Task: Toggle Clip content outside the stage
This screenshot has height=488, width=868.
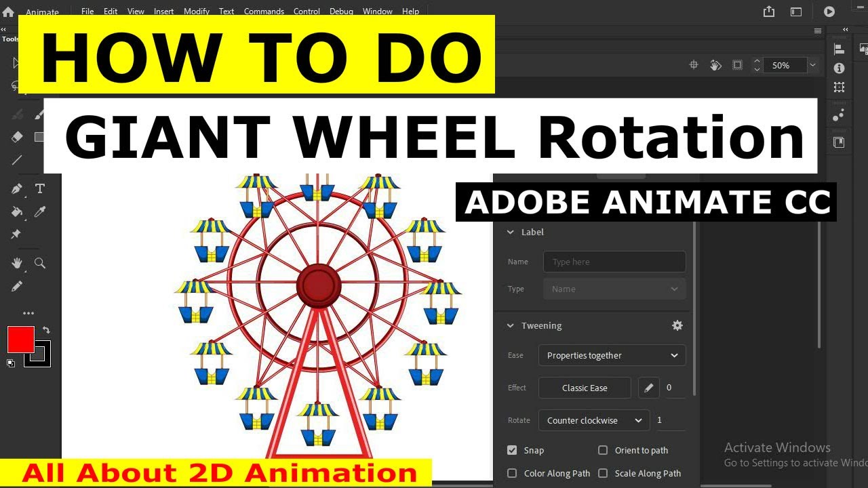Action: [737, 65]
